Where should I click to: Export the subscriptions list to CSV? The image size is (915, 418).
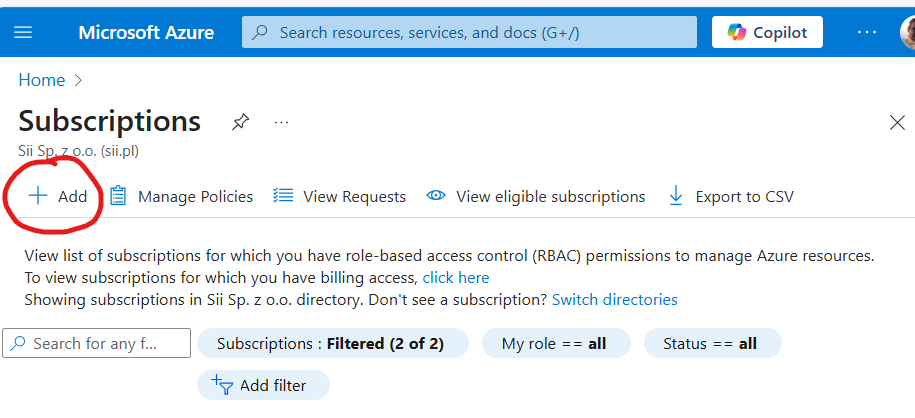tap(731, 196)
